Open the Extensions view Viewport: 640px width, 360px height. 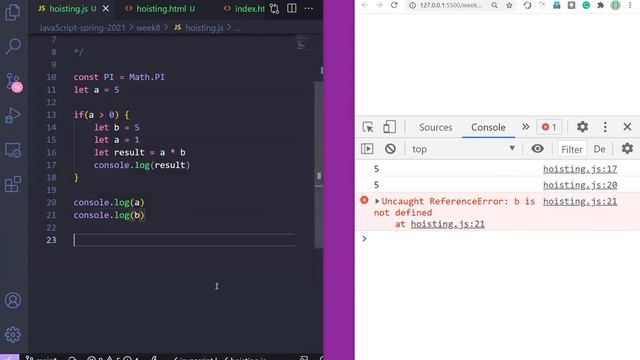point(13,184)
